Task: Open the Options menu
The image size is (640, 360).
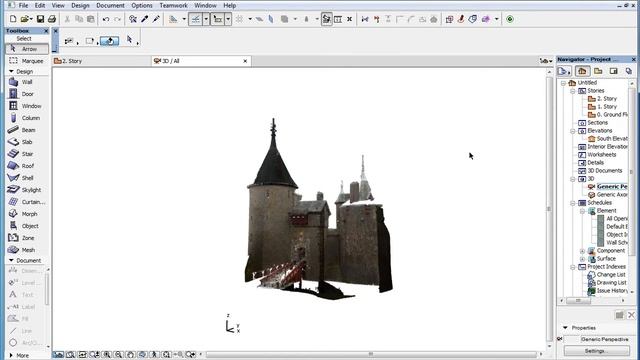Action: click(142, 6)
